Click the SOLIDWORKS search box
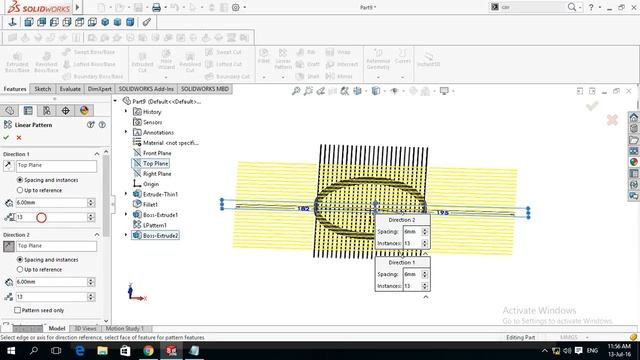The height and width of the screenshot is (360, 640). (533, 7)
